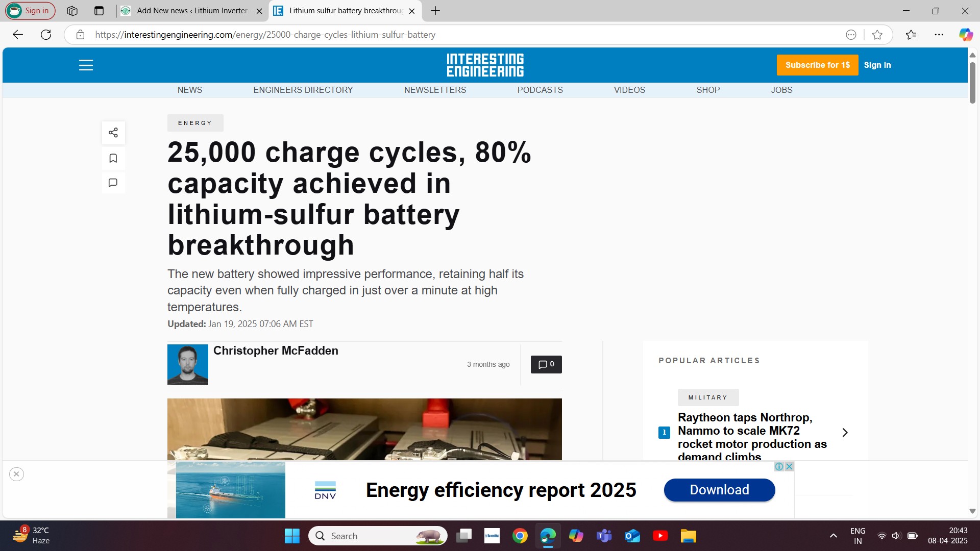Viewport: 980px width, 551px height.
Task: Open the site hamburger menu
Action: (86, 65)
